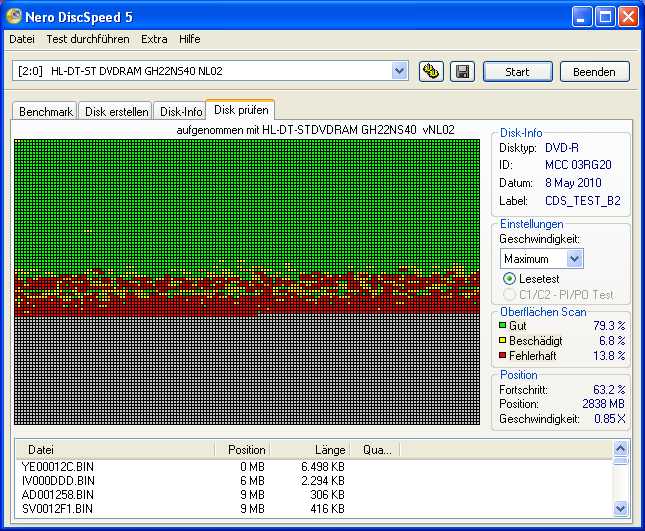The image size is (645, 531).
Task: Click the Start button
Action: click(517, 72)
